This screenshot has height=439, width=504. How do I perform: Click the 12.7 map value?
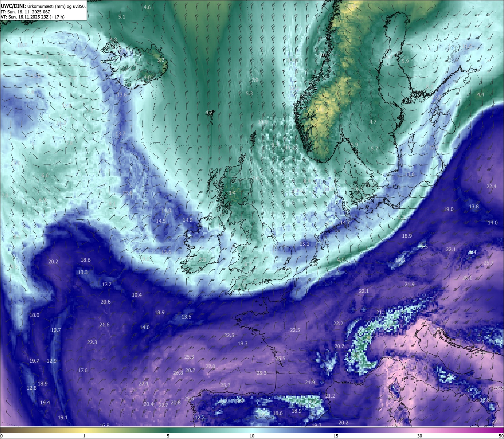tap(56, 330)
